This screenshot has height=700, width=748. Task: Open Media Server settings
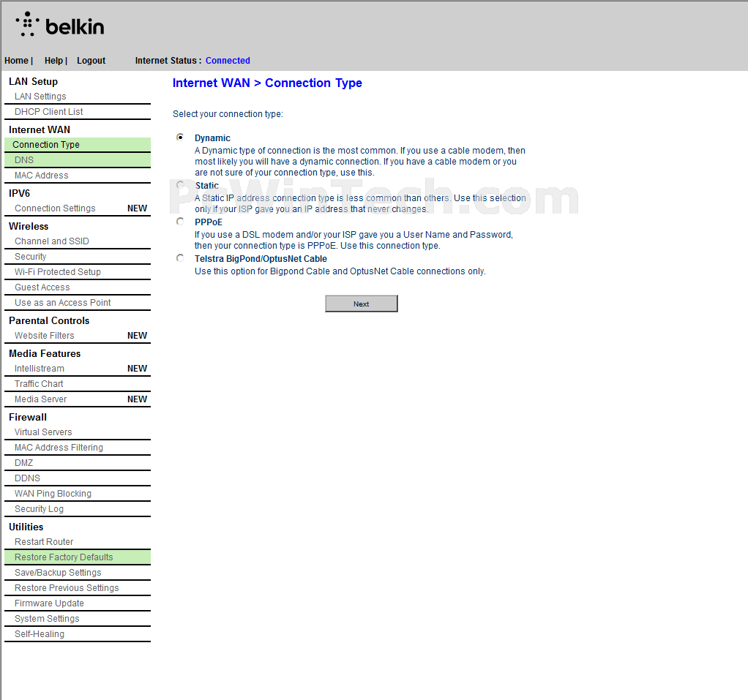(x=40, y=399)
